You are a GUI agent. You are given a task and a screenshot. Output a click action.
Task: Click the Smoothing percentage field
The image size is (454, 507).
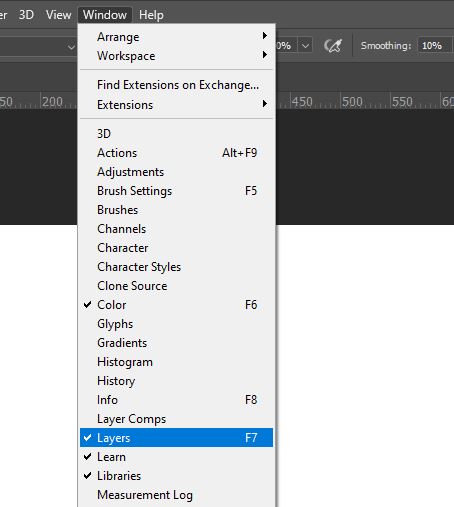[432, 45]
